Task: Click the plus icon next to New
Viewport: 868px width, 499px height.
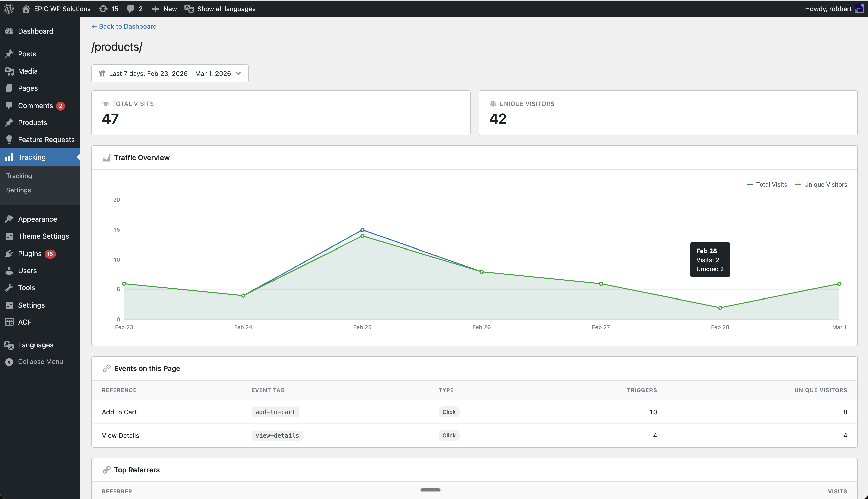Action: 156,9
